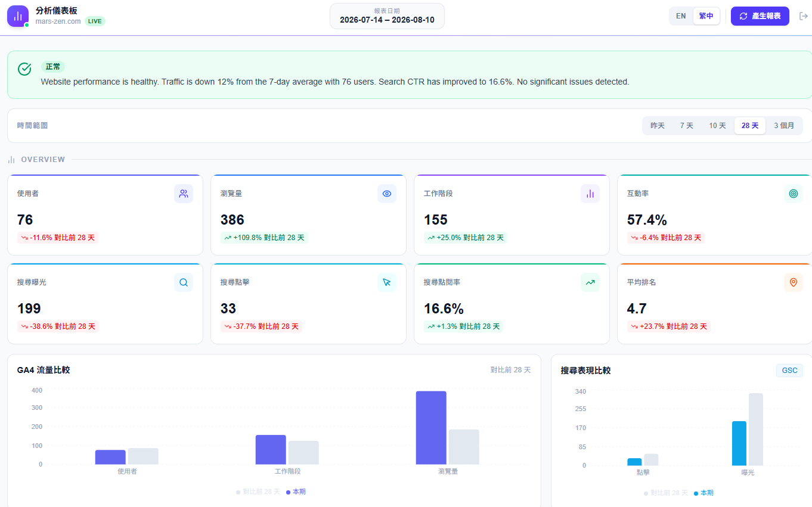This screenshot has height=507, width=812.
Task: Click the logout icon in the header
Action: coord(803,16)
